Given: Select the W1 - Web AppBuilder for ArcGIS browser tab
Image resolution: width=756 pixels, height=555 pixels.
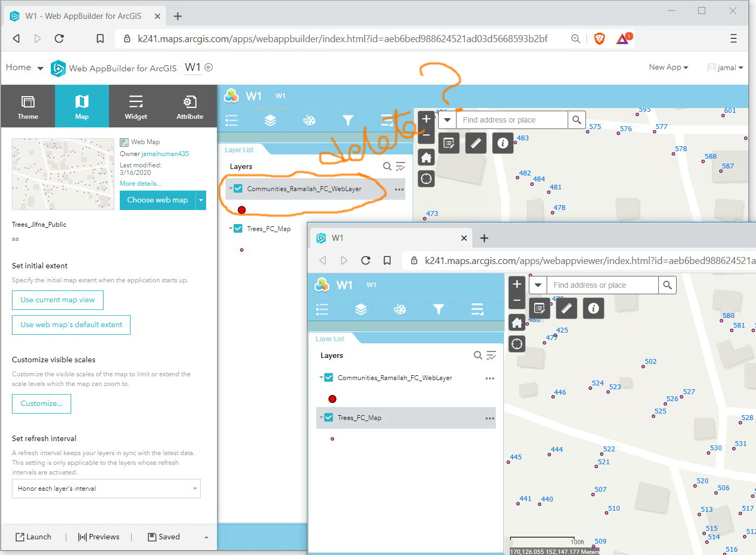Looking at the screenshot, I should click(85, 16).
